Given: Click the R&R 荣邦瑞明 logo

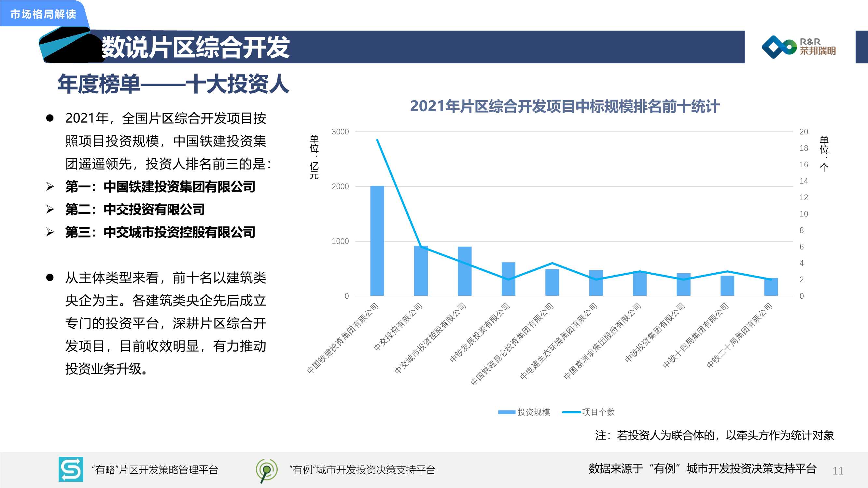Looking at the screenshot, I should (799, 47).
